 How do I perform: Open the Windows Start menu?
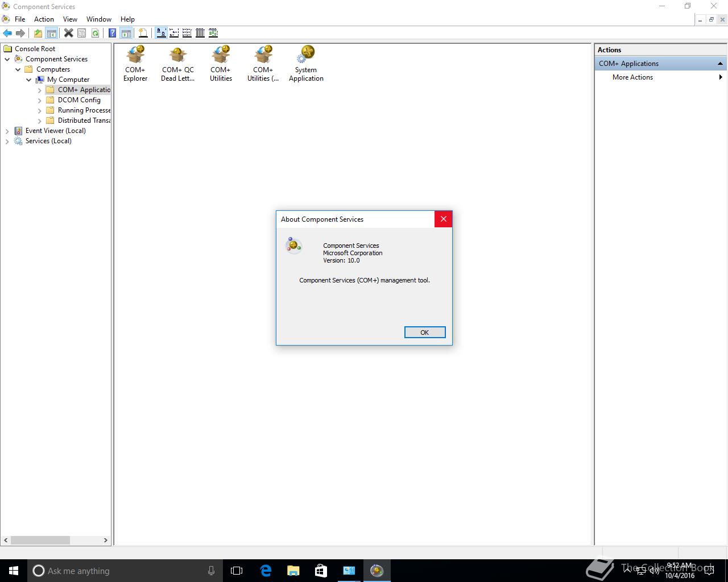[x=14, y=571]
